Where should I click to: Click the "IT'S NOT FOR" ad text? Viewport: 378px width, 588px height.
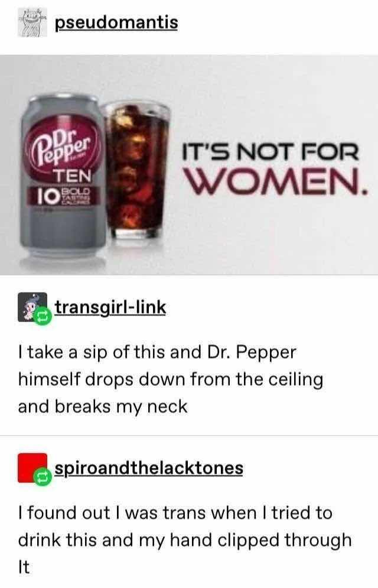coord(271,152)
